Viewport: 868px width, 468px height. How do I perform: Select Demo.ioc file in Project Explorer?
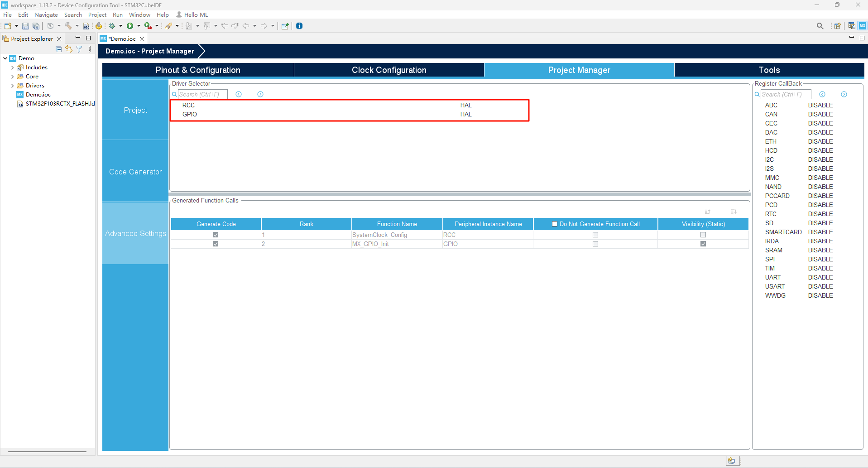pyautogui.click(x=38, y=95)
